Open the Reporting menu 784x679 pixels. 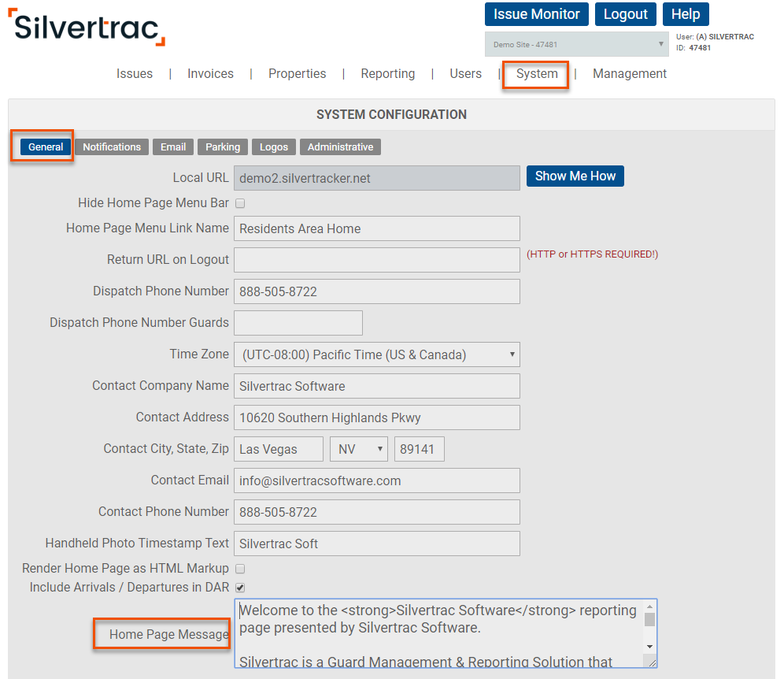388,73
